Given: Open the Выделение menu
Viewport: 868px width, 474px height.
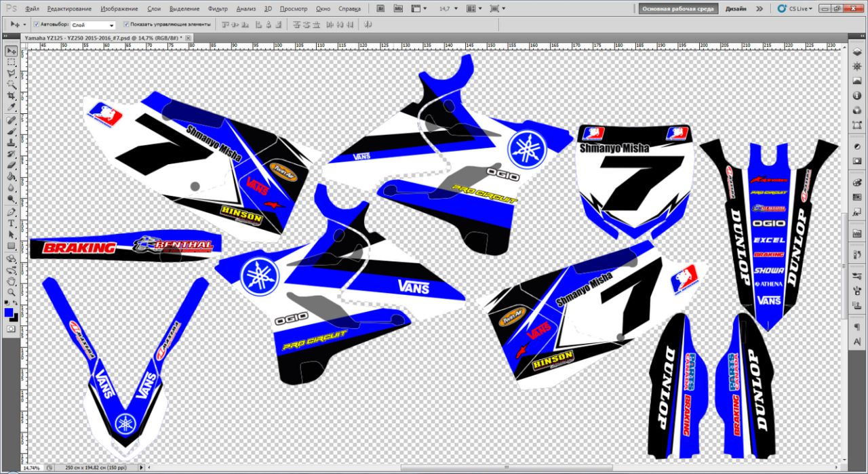Looking at the screenshot, I should coord(184,9).
